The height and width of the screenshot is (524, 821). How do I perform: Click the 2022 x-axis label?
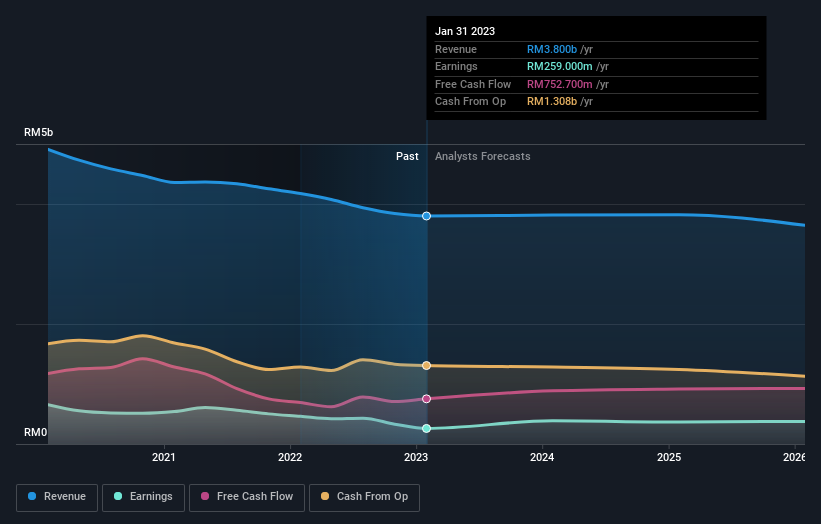[x=290, y=457]
